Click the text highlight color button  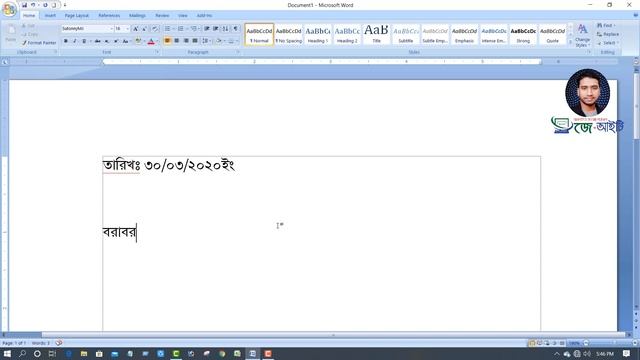coord(138,41)
